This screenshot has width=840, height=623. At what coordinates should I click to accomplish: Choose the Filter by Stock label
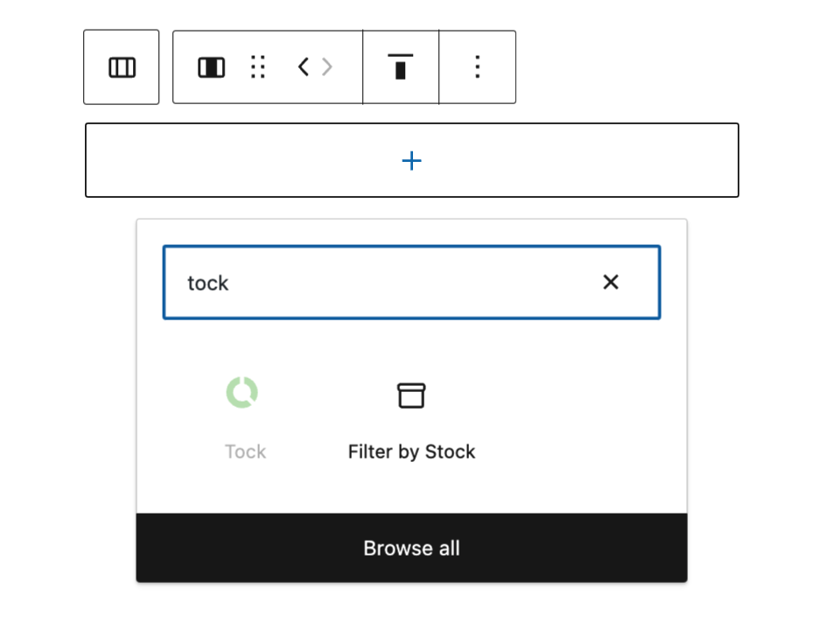(x=411, y=451)
